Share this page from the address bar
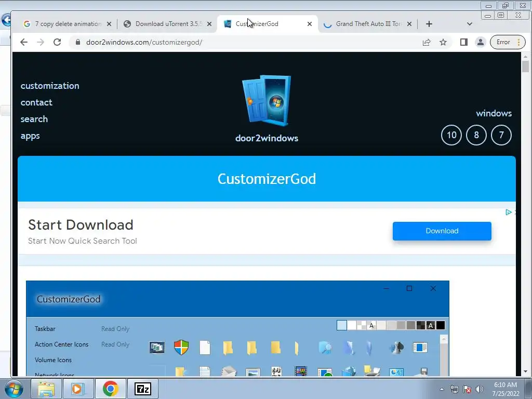Image resolution: width=532 pixels, height=399 pixels. pos(427,42)
